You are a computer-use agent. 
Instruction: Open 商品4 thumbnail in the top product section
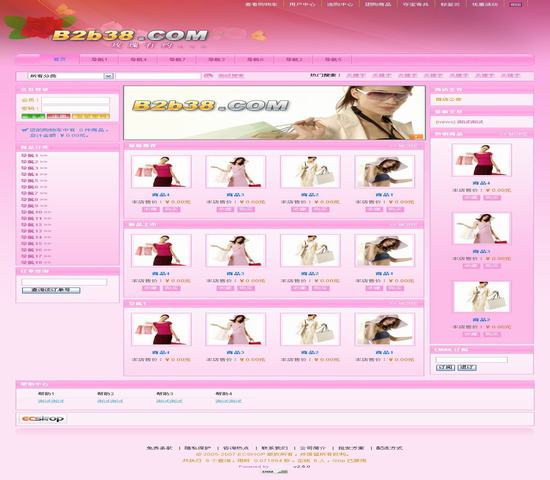pyautogui.click(x=161, y=172)
